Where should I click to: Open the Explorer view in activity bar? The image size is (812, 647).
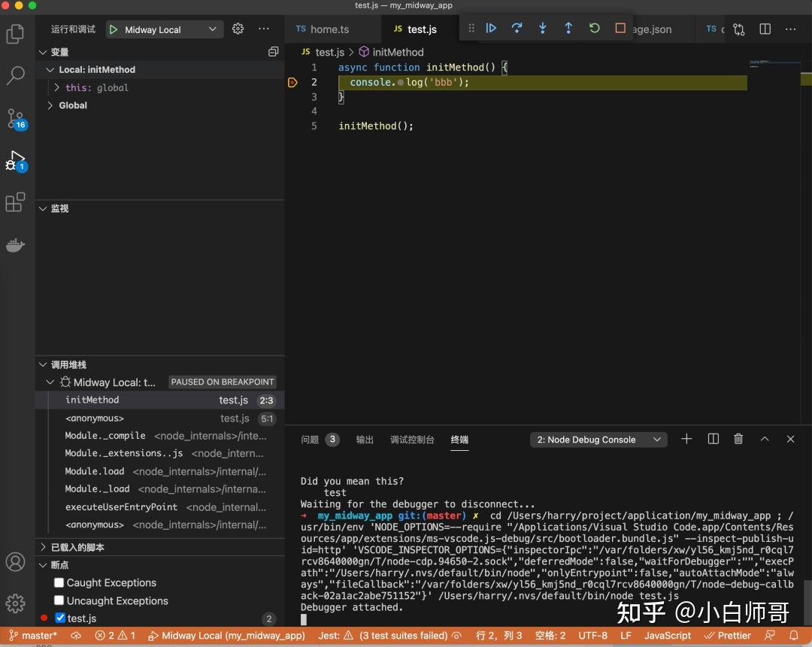(x=15, y=34)
